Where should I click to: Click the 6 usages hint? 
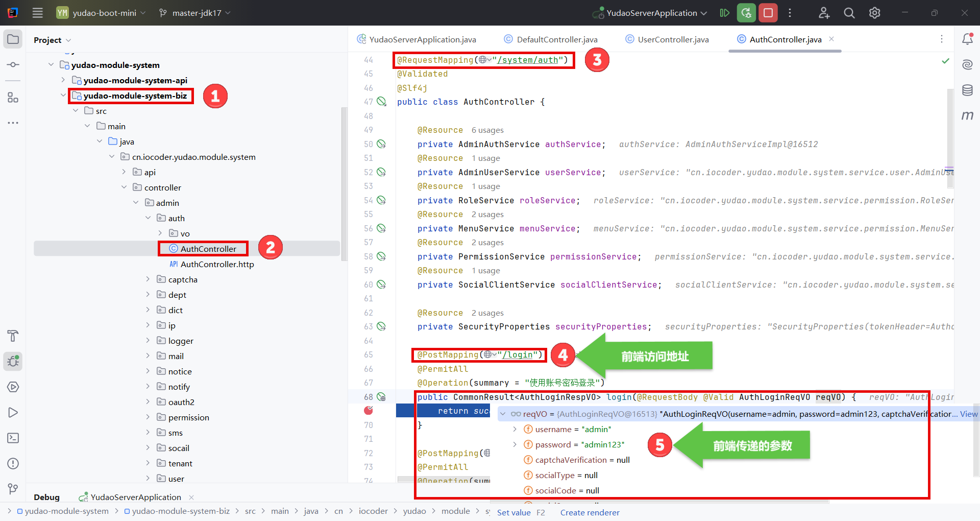click(487, 130)
